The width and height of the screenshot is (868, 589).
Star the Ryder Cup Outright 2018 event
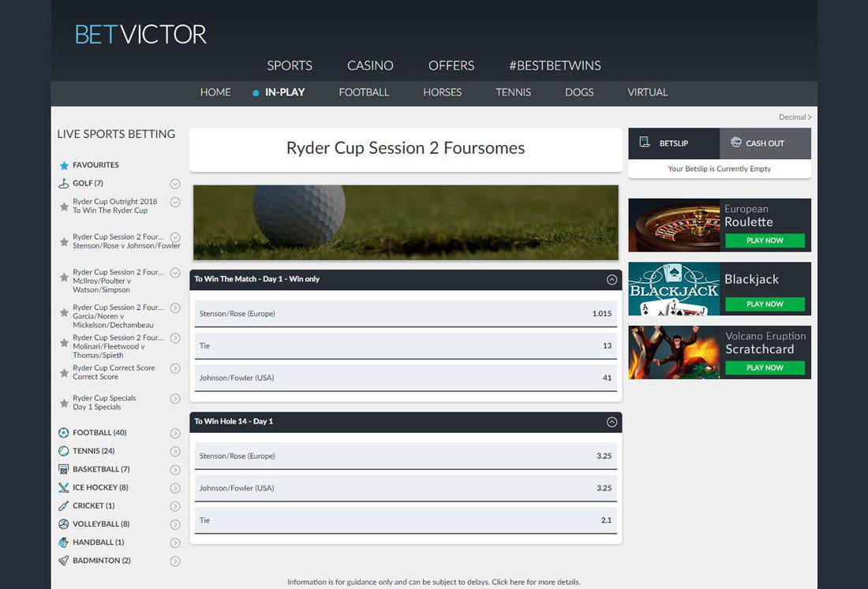tap(64, 207)
